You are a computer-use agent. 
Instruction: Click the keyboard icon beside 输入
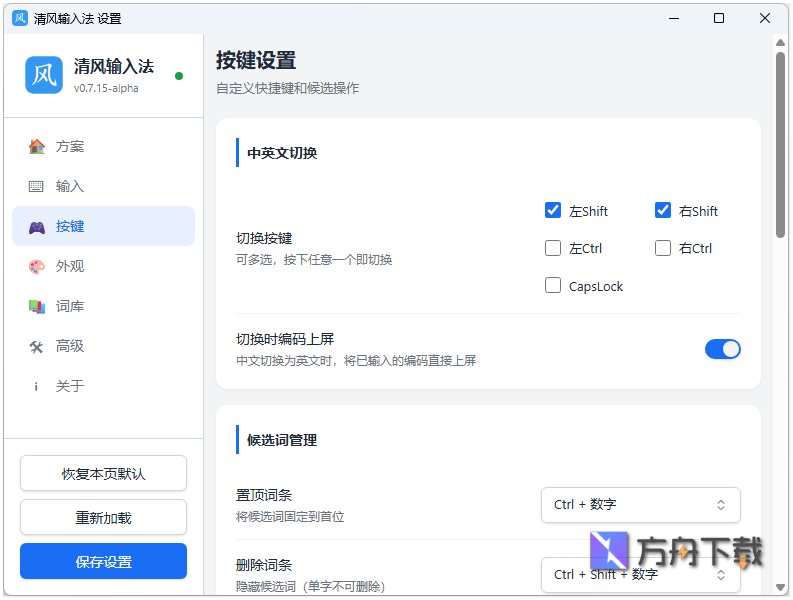36,187
